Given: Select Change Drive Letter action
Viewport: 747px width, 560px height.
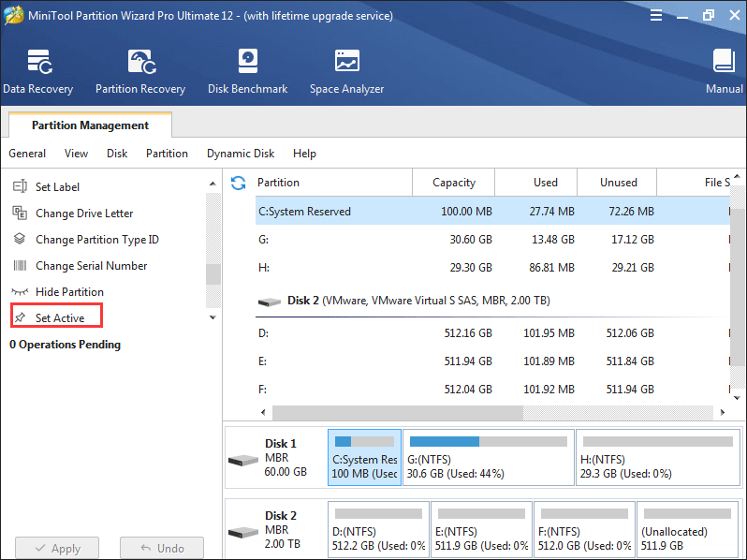Looking at the screenshot, I should (84, 214).
